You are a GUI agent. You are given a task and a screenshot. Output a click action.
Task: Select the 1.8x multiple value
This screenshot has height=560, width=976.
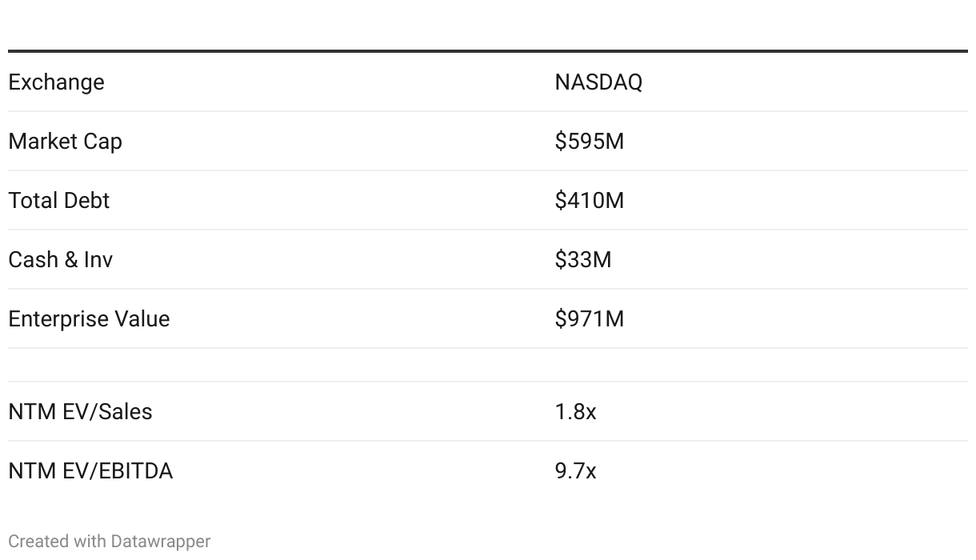coord(575,412)
